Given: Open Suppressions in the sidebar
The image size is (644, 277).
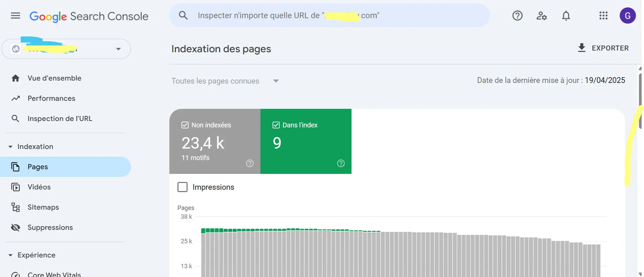Looking at the screenshot, I should pos(50,227).
